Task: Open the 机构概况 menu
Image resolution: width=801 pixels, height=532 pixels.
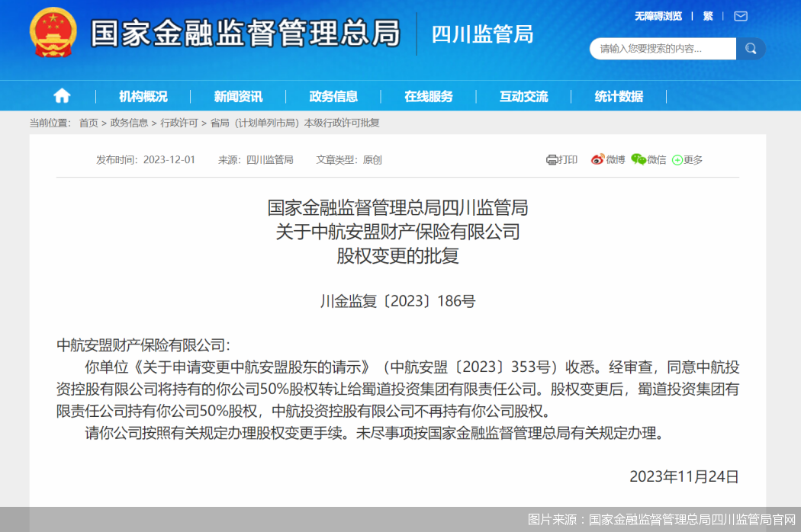Action: pyautogui.click(x=143, y=96)
